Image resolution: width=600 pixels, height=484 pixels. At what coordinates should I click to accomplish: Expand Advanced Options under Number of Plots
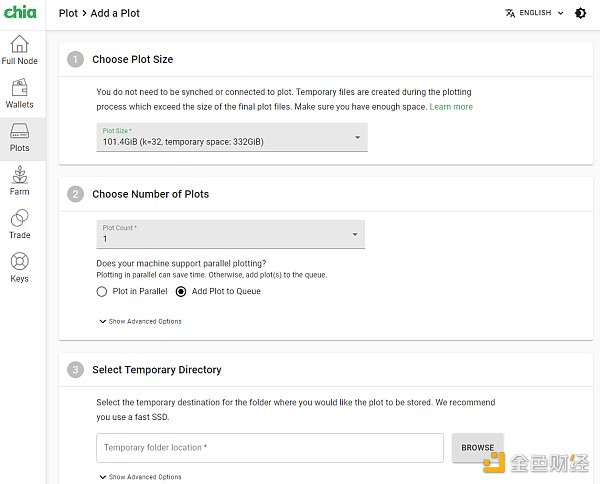140,321
